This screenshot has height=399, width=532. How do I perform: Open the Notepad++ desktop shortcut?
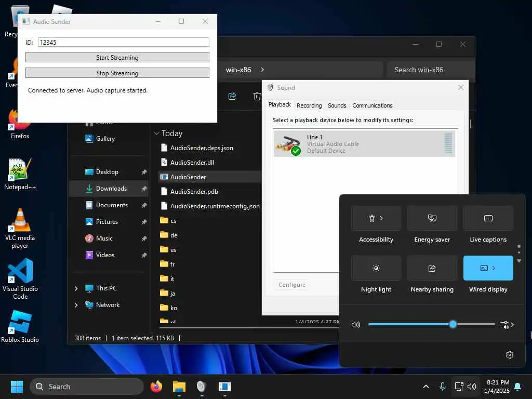[20, 174]
